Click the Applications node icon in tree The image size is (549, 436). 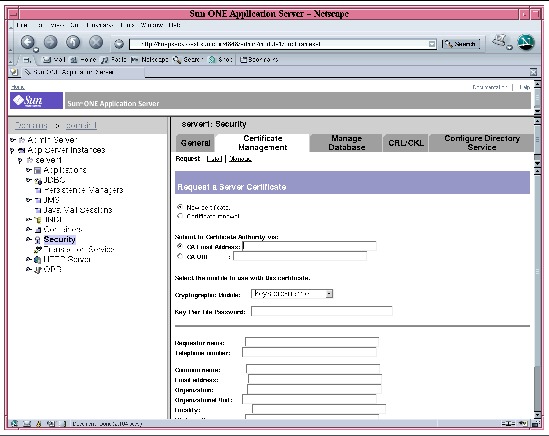point(37,171)
